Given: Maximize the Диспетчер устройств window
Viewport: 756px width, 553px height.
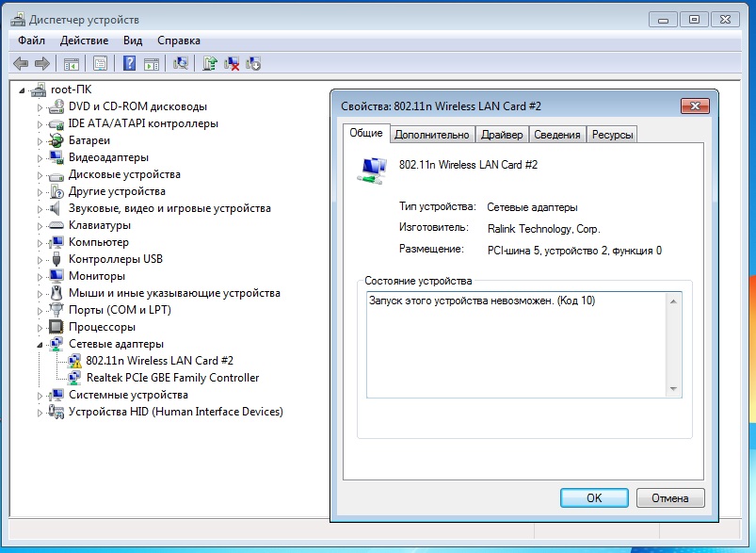Looking at the screenshot, I should (694, 20).
